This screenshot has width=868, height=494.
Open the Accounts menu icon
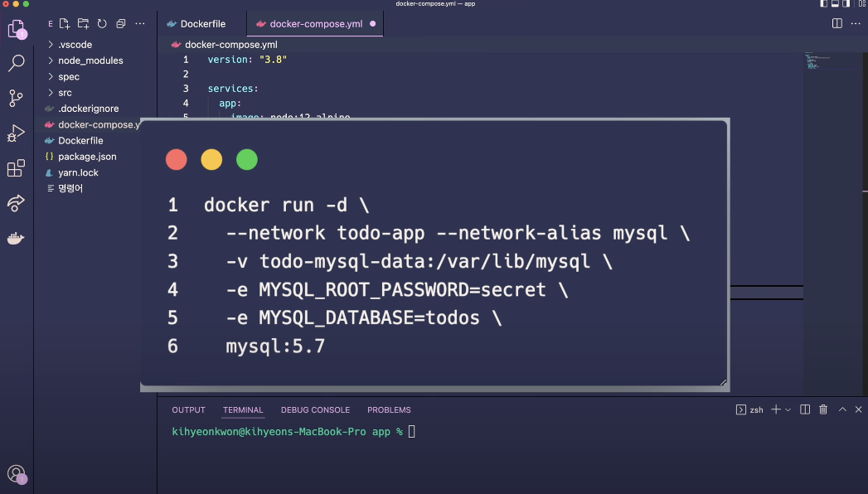pos(17,475)
